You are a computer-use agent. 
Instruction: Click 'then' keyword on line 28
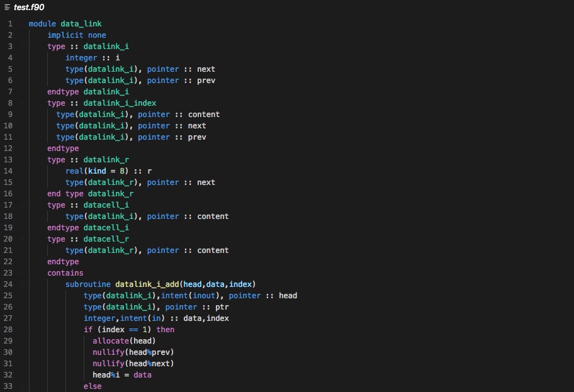[x=166, y=330]
